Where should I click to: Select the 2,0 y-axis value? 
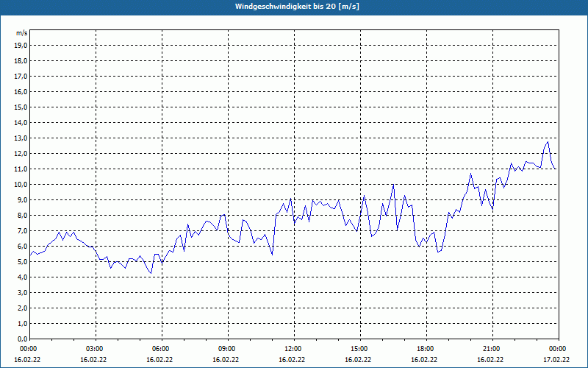(22, 308)
